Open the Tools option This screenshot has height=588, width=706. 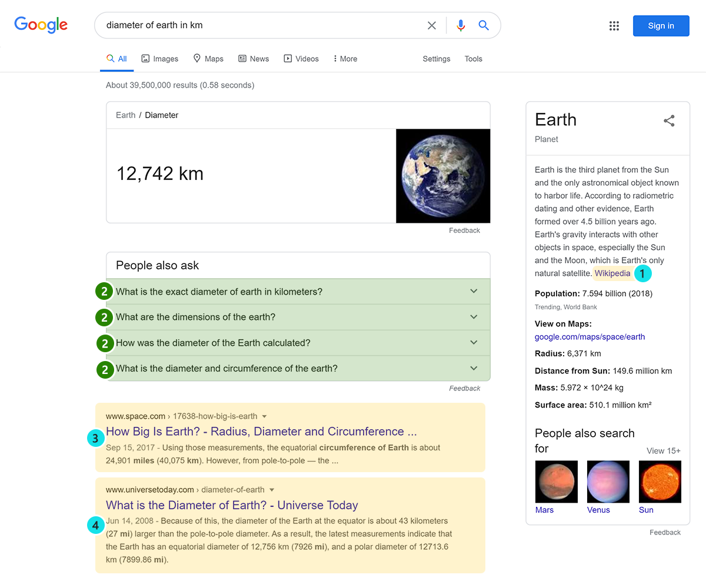pyautogui.click(x=474, y=59)
